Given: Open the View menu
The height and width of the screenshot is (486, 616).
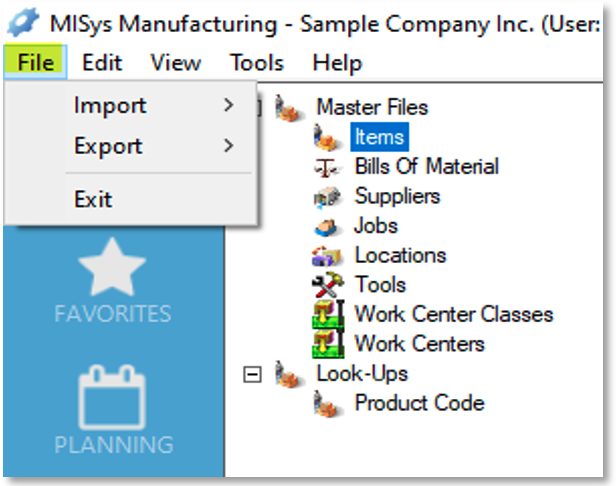Looking at the screenshot, I should tap(176, 62).
